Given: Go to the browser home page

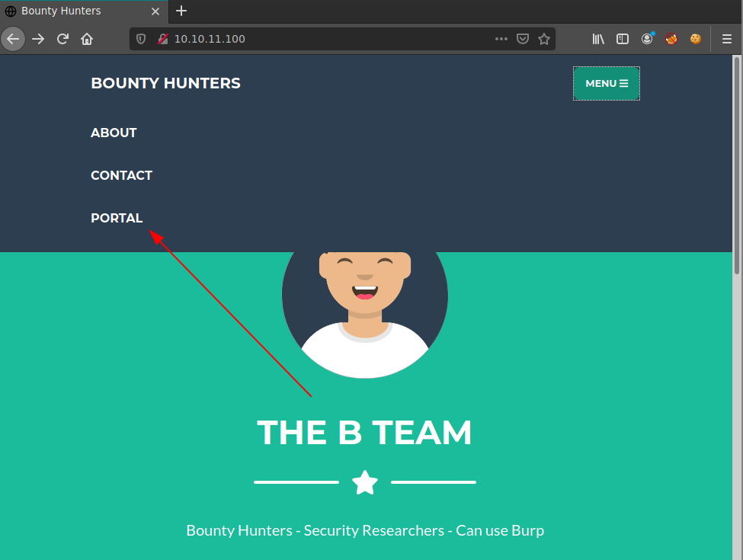Looking at the screenshot, I should (87, 39).
